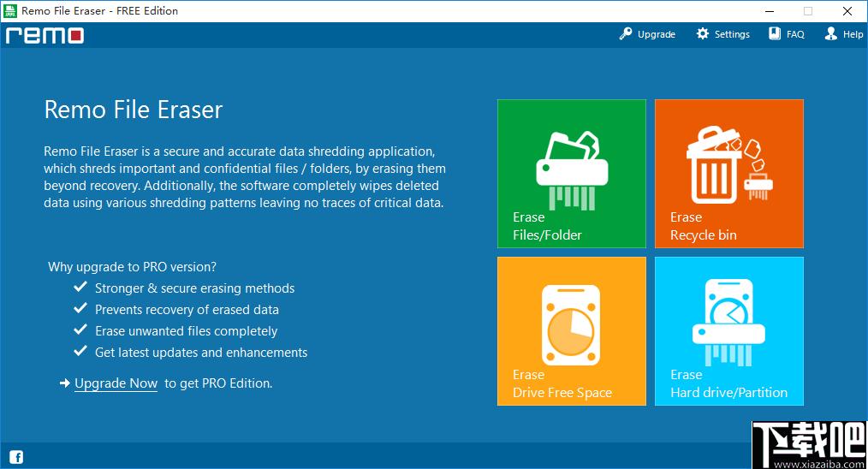Click 'Prevents recovery of erased data' text
This screenshot has height=469, width=868.
point(187,310)
